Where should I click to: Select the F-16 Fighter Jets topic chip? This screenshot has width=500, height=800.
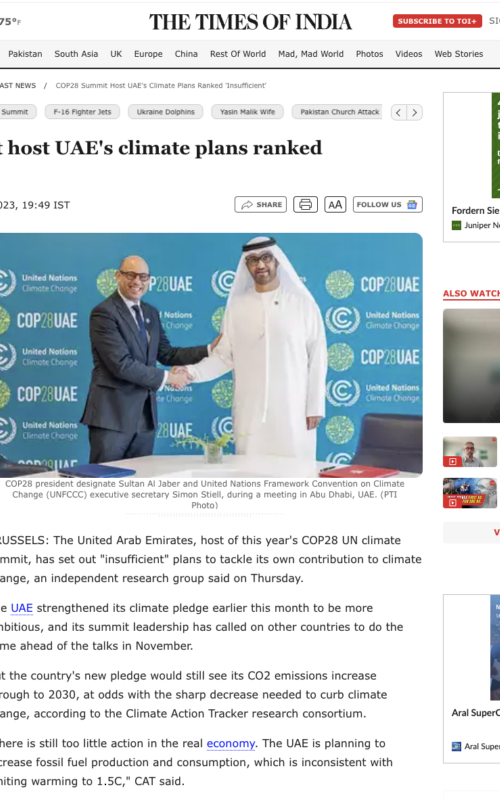tap(82, 112)
